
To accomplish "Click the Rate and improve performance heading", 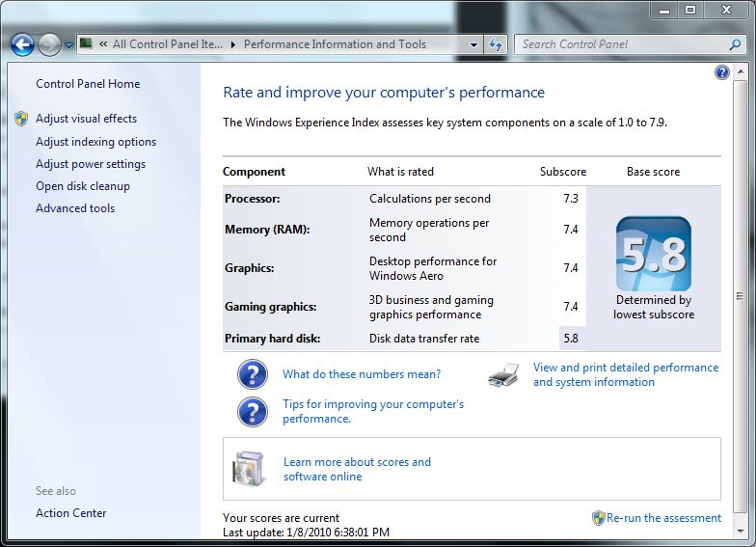I will pos(384,93).
